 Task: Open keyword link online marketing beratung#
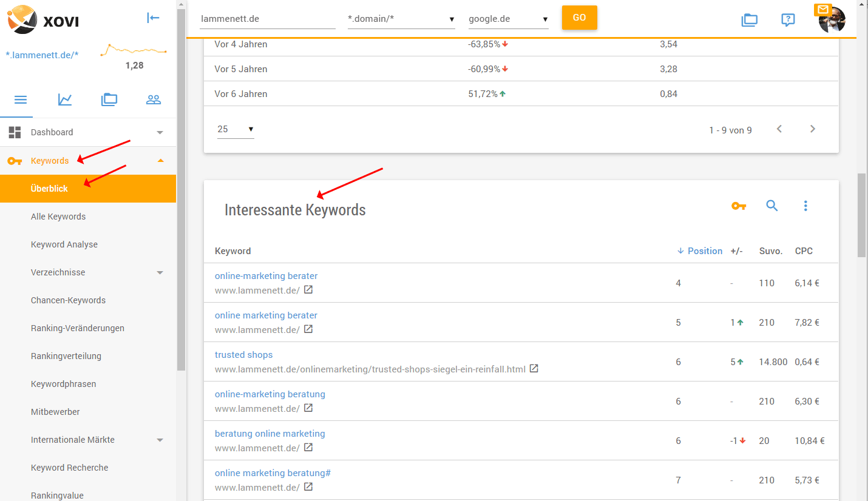273,473
